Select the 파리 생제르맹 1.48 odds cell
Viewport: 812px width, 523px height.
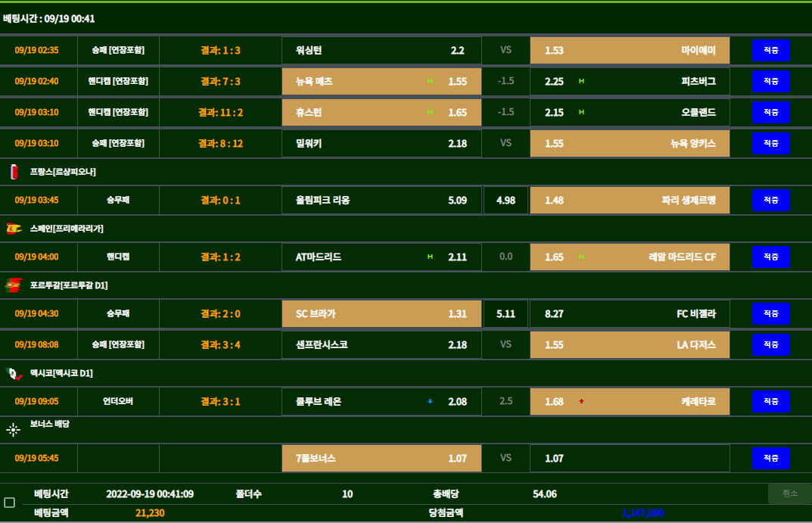pos(630,201)
